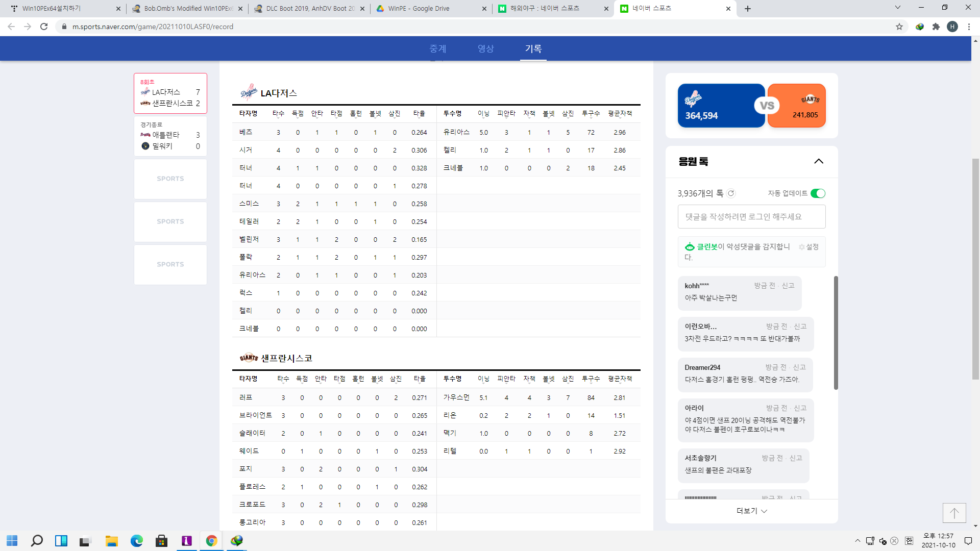This screenshot has height=551, width=980.
Task: Select the 애틀랜타 vs 밀워키 game card
Action: (x=170, y=136)
